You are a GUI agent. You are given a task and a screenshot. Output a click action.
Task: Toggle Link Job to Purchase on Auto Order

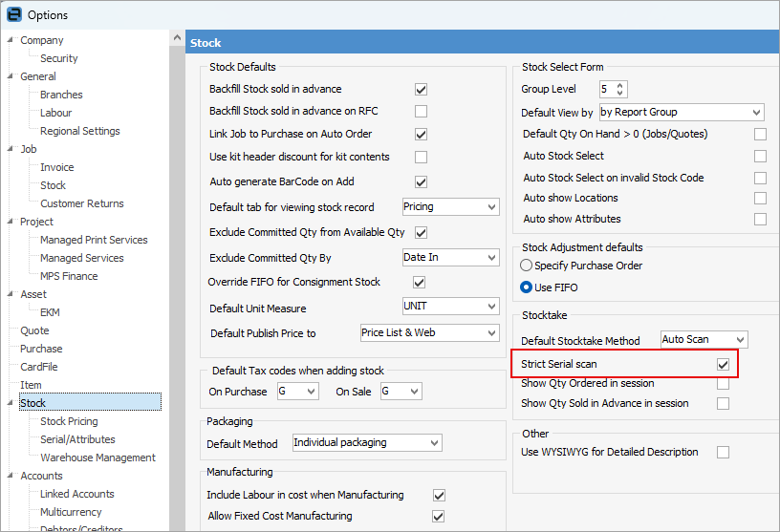click(x=421, y=135)
